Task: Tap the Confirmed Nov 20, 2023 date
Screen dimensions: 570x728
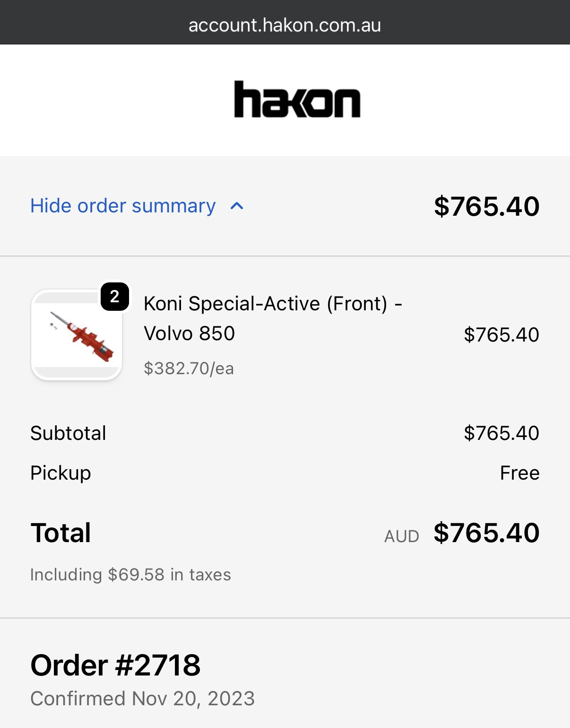Action: point(142,699)
